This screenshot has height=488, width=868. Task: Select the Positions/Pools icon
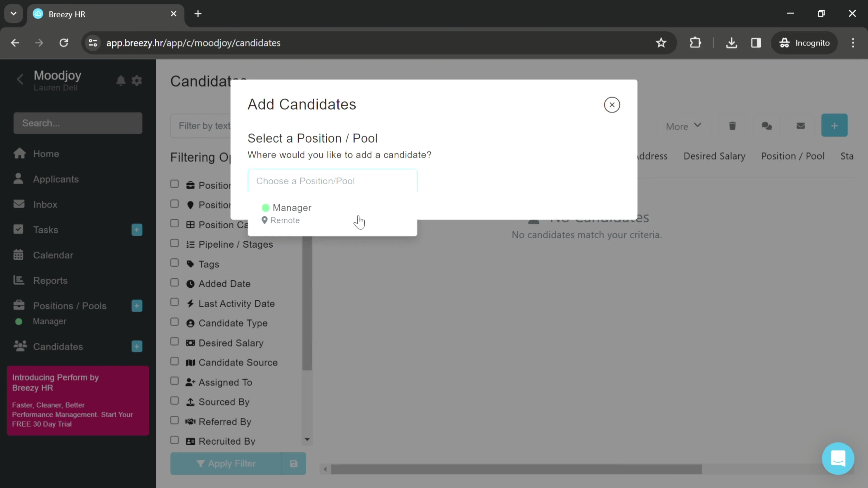(19, 306)
